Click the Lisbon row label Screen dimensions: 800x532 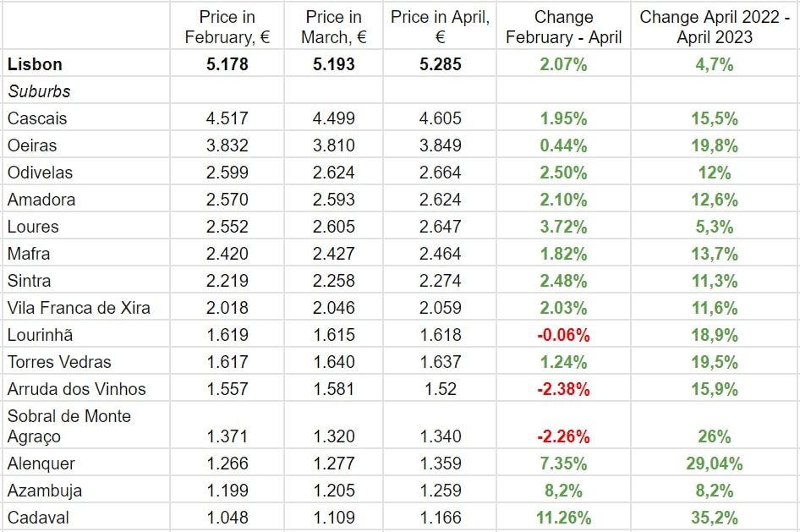(x=35, y=64)
